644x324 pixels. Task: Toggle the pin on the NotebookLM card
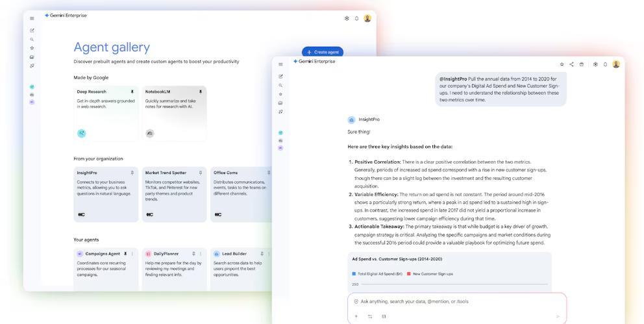(201, 92)
